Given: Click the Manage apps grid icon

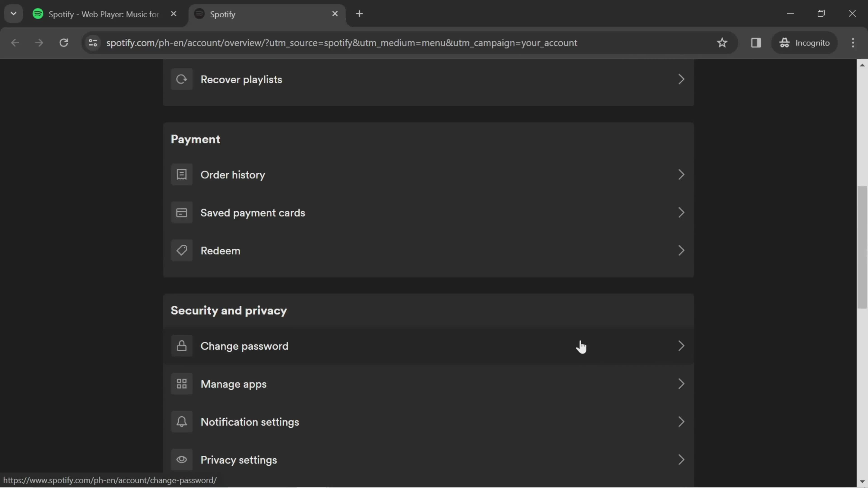Looking at the screenshot, I should click(x=182, y=384).
